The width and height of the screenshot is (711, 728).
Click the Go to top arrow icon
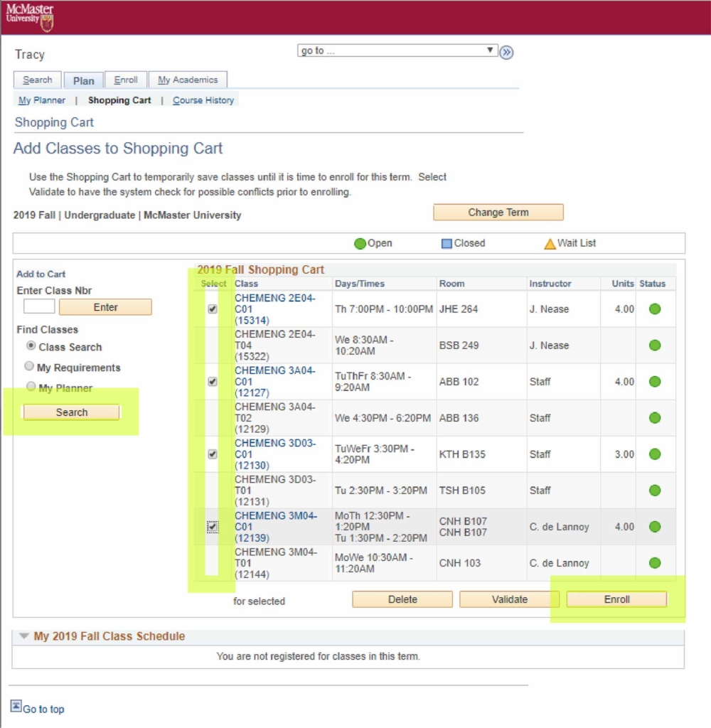pyautogui.click(x=16, y=705)
